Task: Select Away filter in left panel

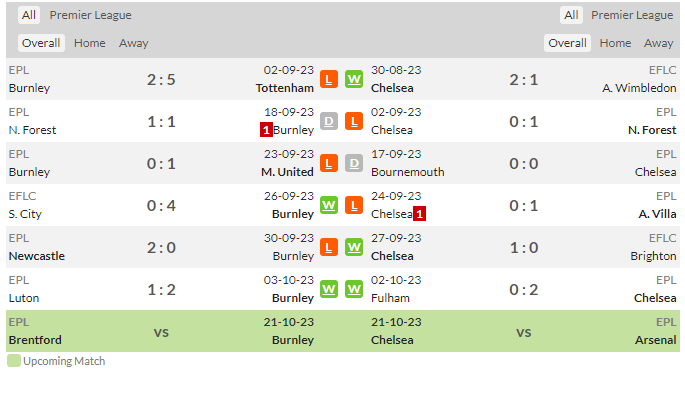Action: [134, 43]
